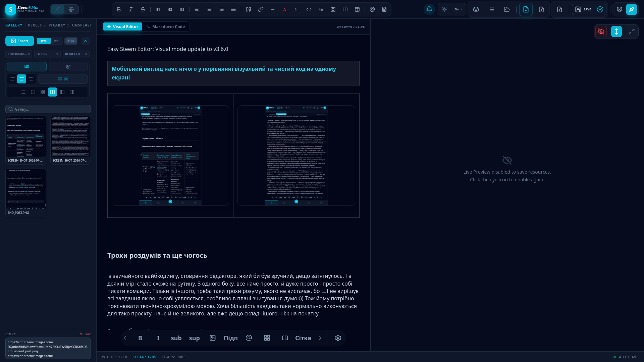
Task: Open the PIXABAY tab
Action: pyautogui.click(x=59, y=25)
